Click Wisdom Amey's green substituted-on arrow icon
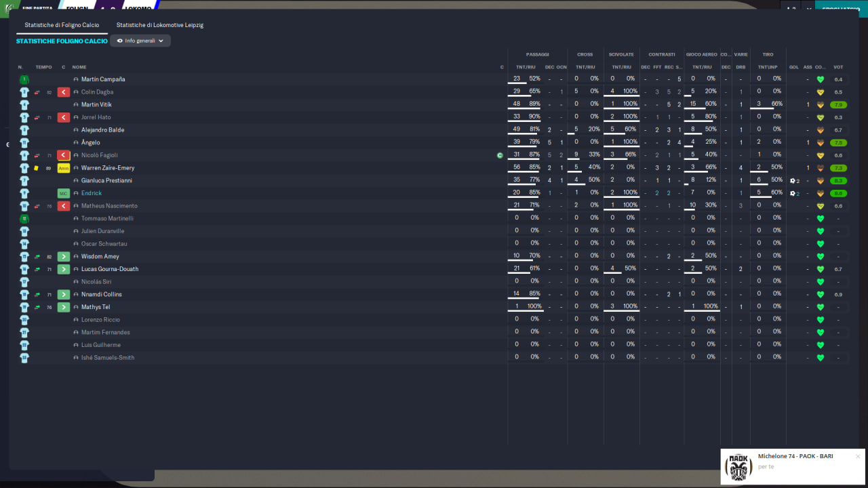868x488 pixels. (64, 257)
